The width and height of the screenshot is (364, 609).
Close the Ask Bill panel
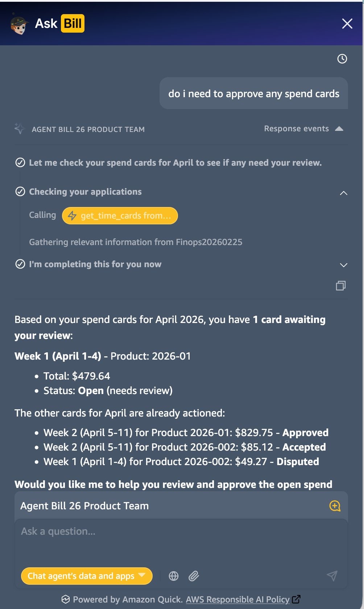pos(347,24)
